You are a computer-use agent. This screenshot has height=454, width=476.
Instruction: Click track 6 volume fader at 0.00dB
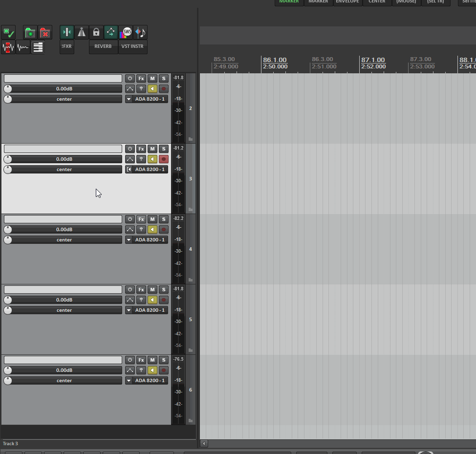[63, 370]
